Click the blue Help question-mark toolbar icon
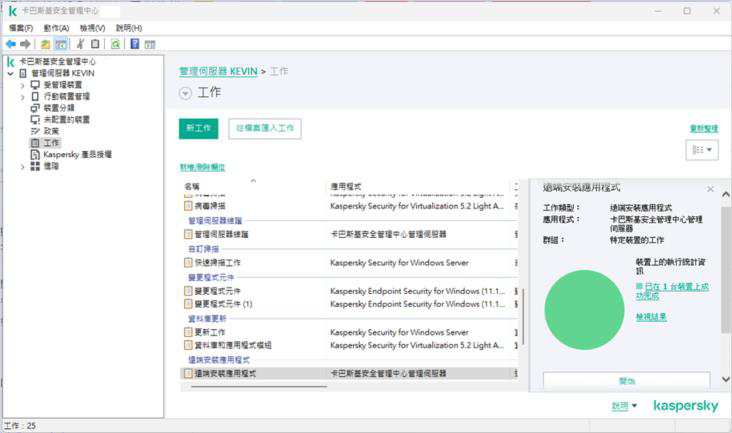Image resolution: width=732 pixels, height=433 pixels. click(x=134, y=44)
